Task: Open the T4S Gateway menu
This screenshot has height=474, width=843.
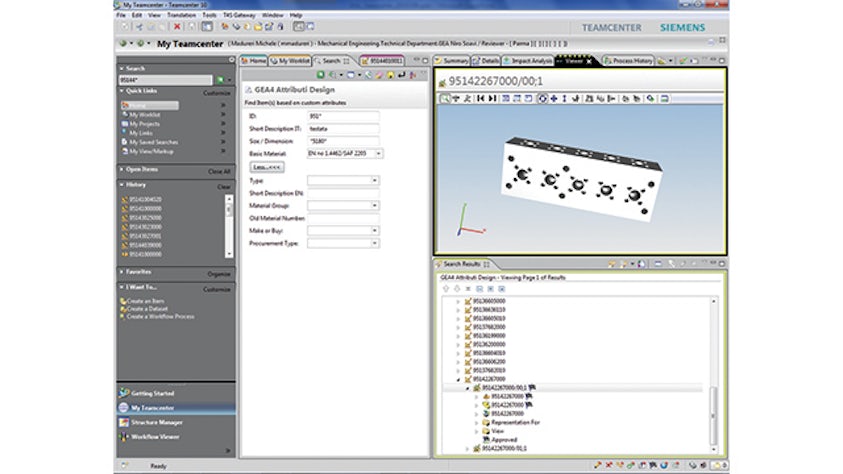Action: pos(239,15)
